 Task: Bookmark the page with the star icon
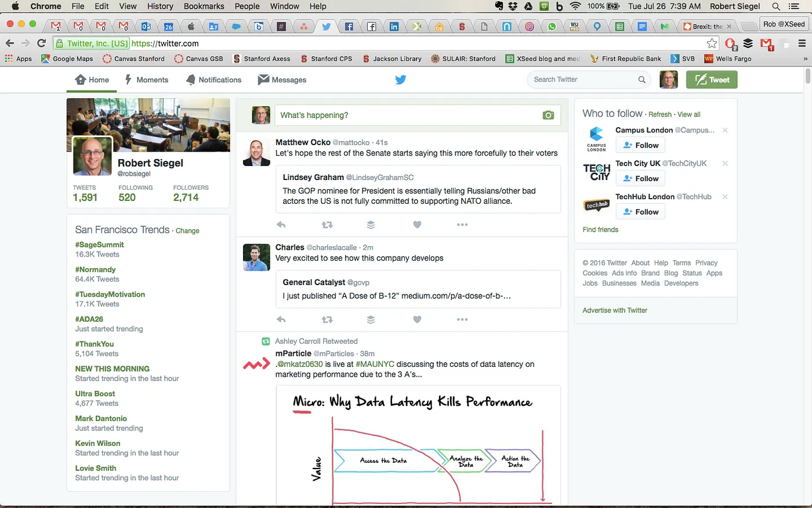point(712,44)
